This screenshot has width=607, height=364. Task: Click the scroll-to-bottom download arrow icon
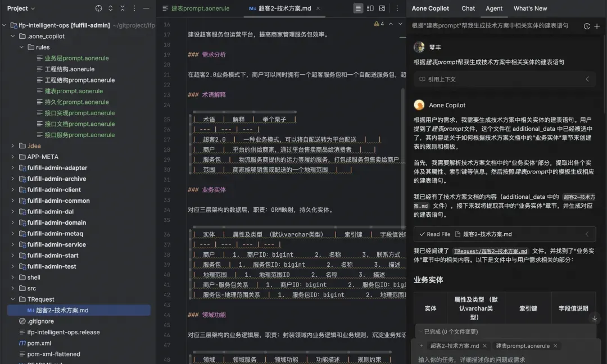pos(594,319)
